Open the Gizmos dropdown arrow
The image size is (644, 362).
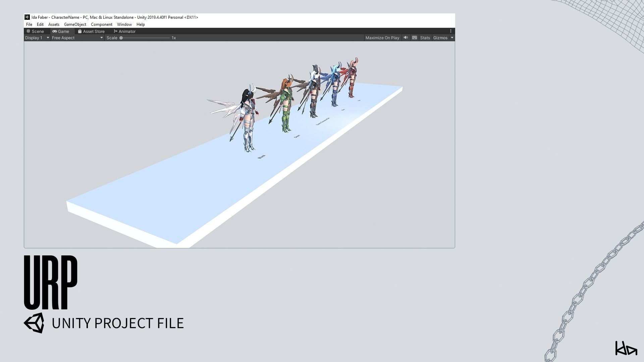(452, 38)
